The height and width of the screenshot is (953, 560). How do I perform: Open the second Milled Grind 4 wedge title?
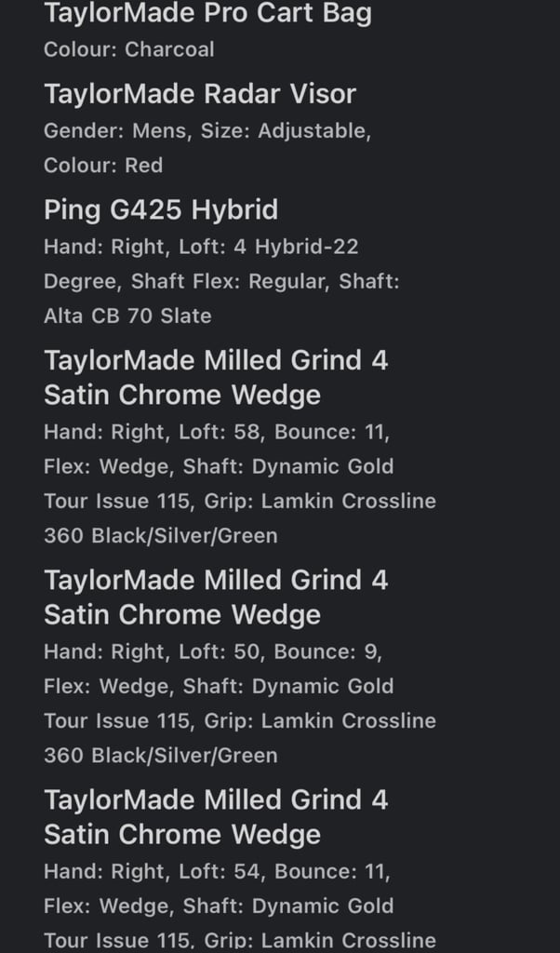pyautogui.click(x=216, y=597)
